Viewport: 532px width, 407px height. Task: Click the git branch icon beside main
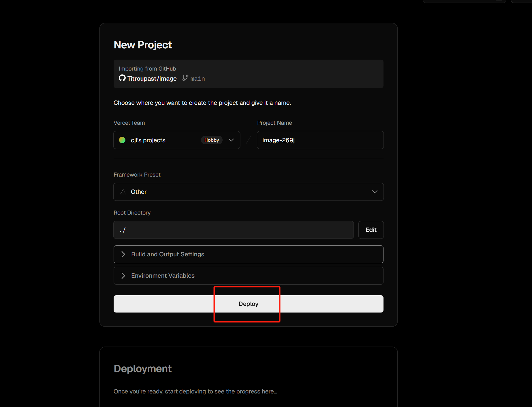pyautogui.click(x=185, y=78)
